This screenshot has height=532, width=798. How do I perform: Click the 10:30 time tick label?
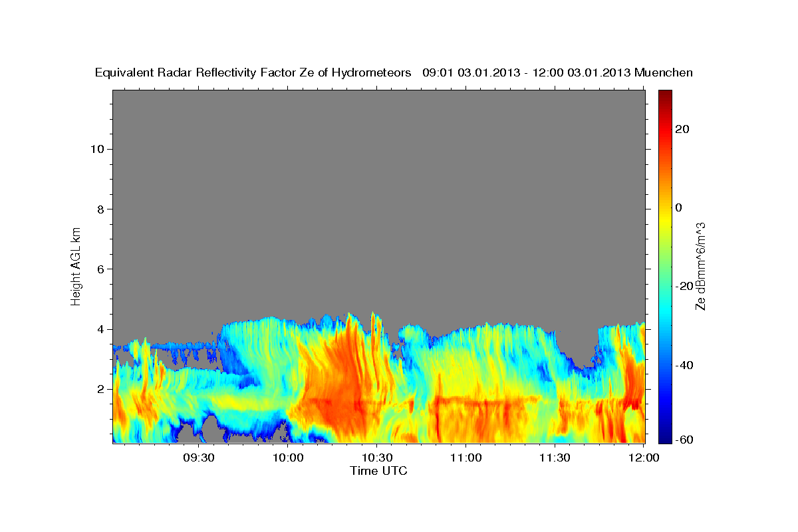[376, 458]
